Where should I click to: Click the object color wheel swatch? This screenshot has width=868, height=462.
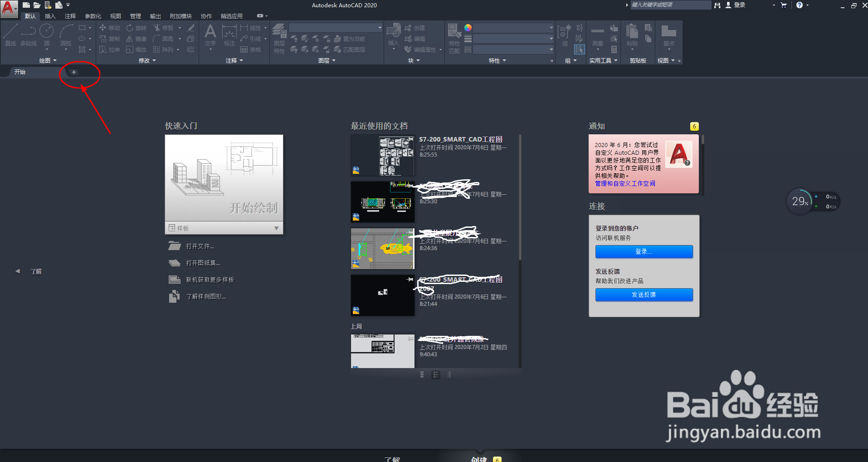tap(468, 28)
